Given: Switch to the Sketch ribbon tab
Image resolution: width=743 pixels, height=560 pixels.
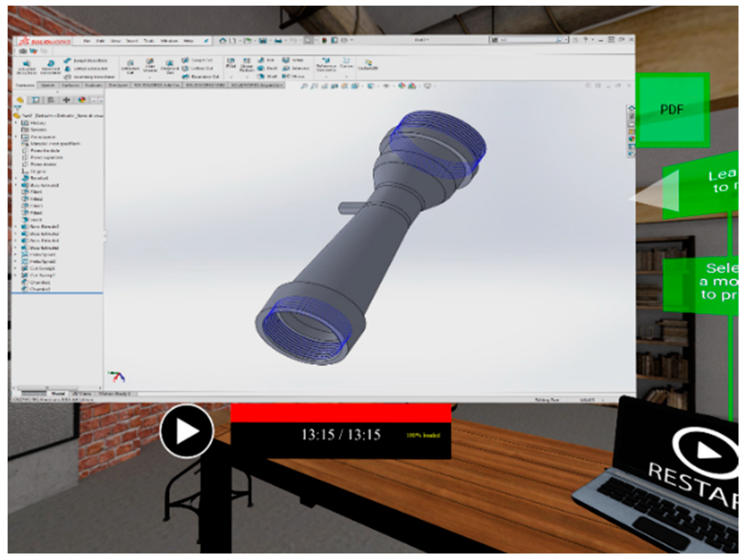Looking at the screenshot, I should pos(48,85).
